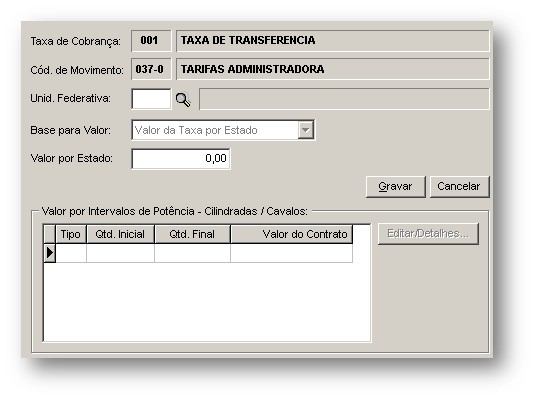
Task: Select the first row Qtd. Inicial cell
Action: point(120,253)
